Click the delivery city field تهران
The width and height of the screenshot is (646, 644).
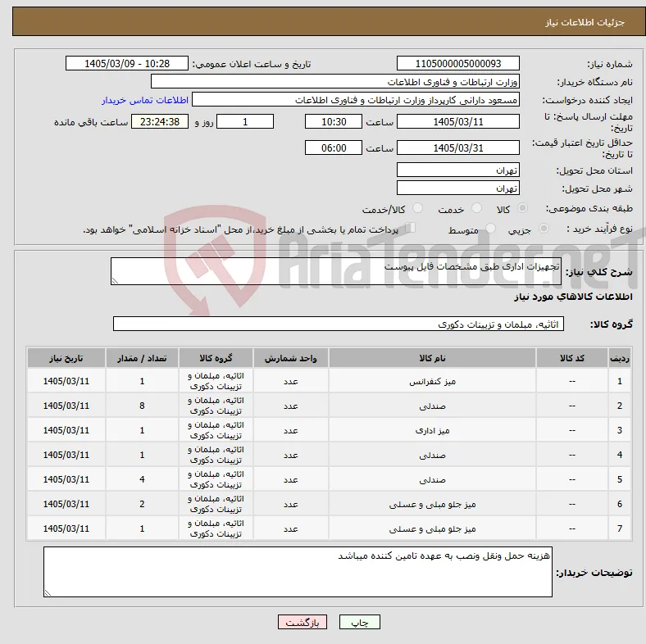coord(458,188)
